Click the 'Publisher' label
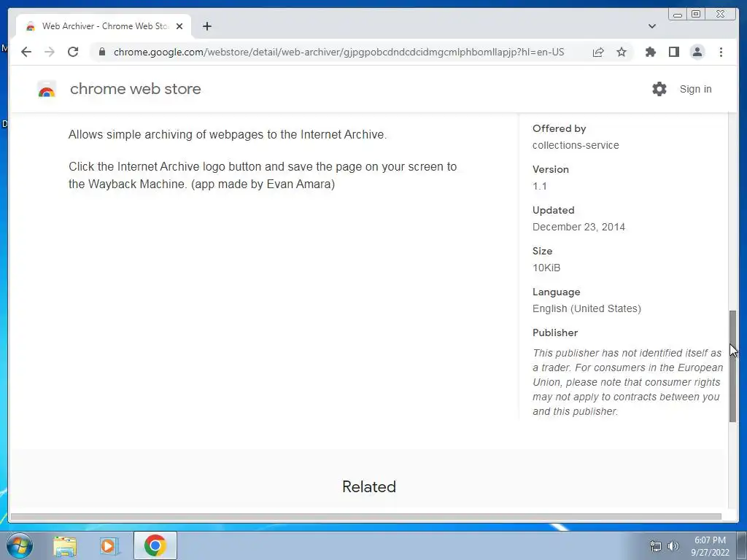 click(x=555, y=332)
